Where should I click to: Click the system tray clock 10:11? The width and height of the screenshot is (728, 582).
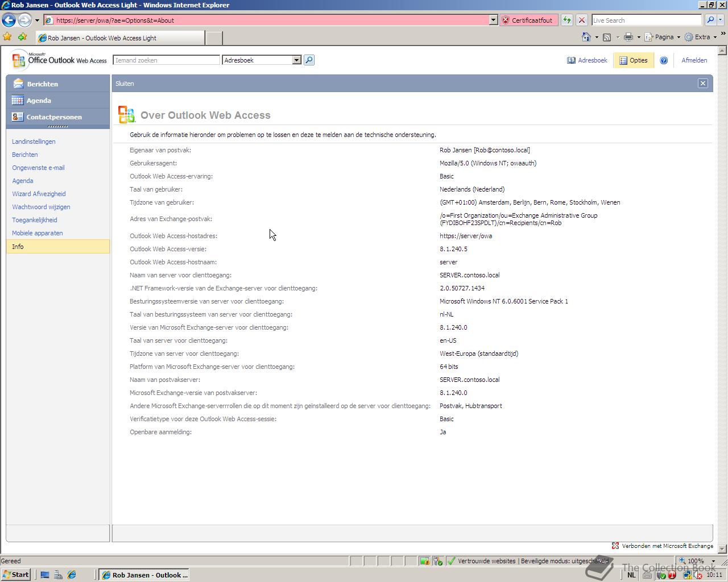pos(714,575)
